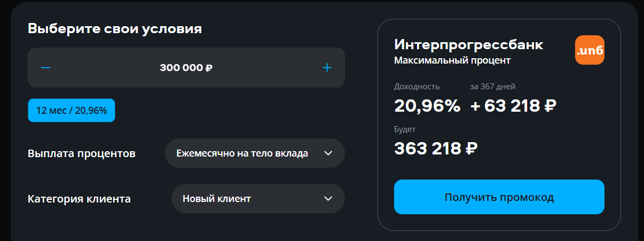
Task: Click the Выплата процентов label
Action: [x=82, y=154]
